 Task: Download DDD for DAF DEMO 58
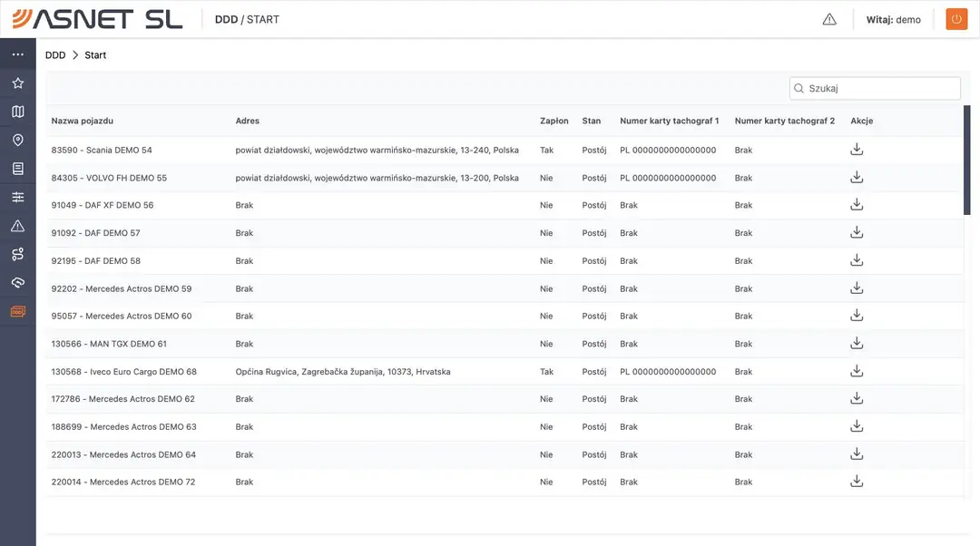click(x=857, y=260)
